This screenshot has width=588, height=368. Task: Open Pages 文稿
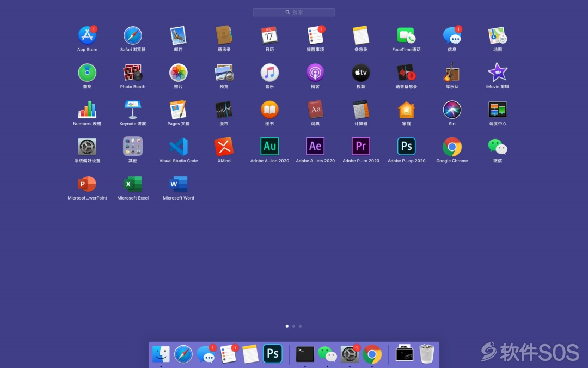(179, 110)
